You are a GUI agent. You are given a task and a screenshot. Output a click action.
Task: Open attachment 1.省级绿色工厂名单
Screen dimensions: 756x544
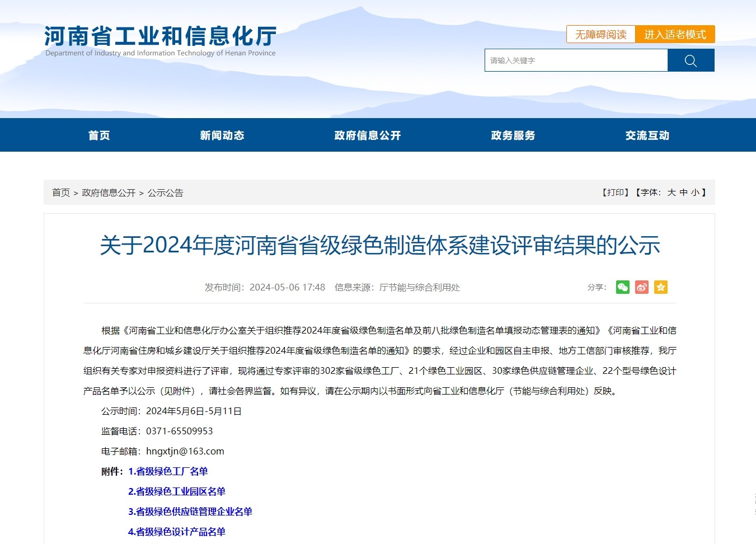point(168,471)
